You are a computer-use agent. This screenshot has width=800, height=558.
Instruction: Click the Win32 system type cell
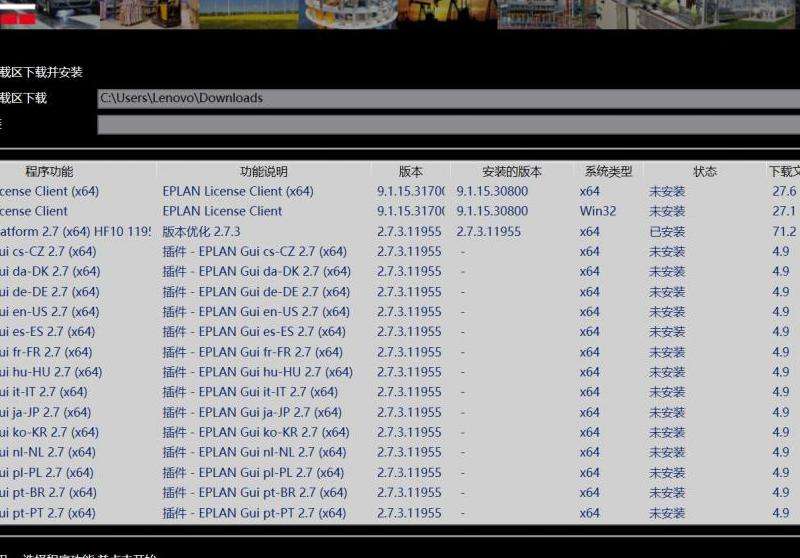point(597,211)
